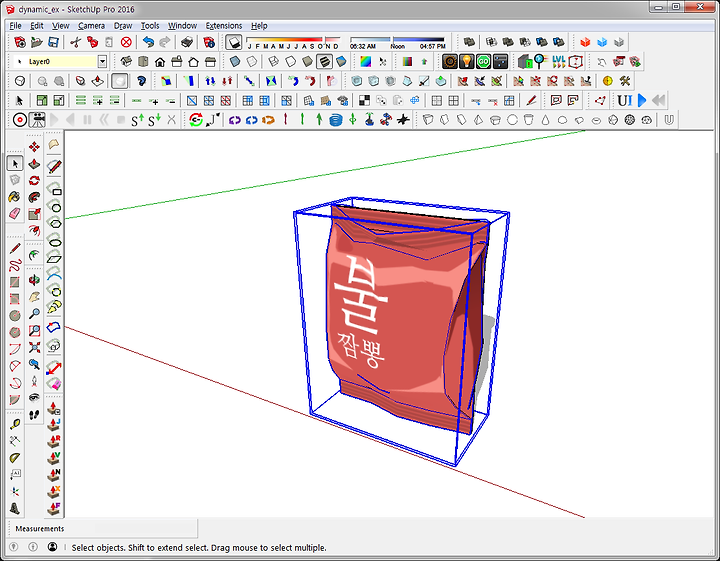
Task: Toggle Shaded face style
Action: tap(307, 62)
